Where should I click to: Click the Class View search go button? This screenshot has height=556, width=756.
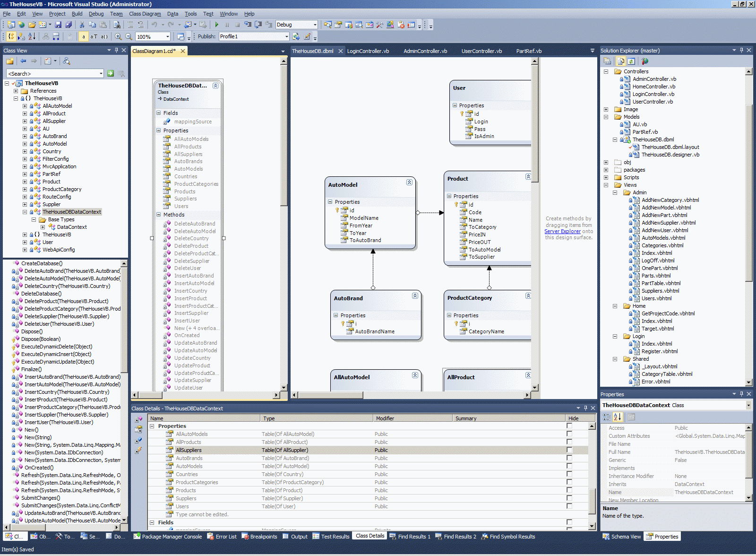[x=111, y=73]
